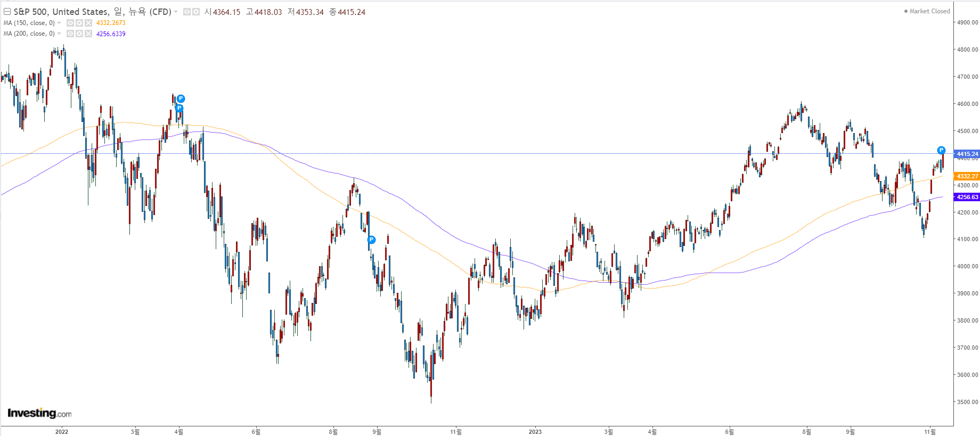Image resolution: width=980 pixels, height=436 pixels.
Task: Hide the MA 200 indicator with eye icon
Action: 70,34
